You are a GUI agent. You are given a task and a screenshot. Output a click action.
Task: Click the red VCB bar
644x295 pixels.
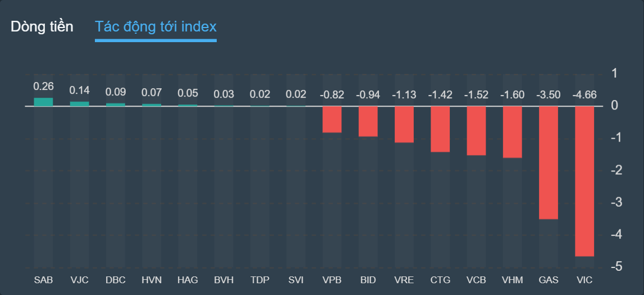coord(476,130)
